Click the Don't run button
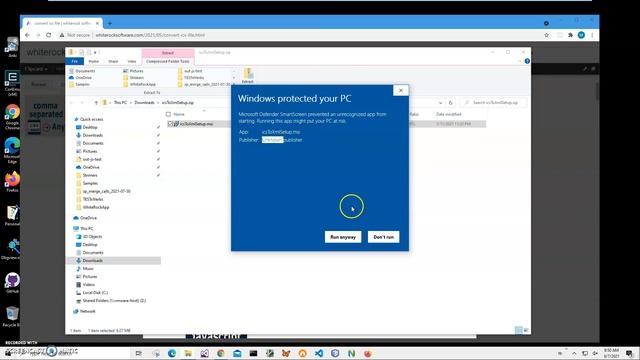 click(x=383, y=237)
